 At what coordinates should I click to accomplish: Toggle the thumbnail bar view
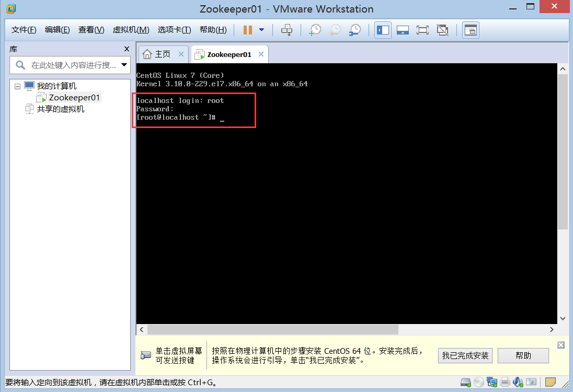point(403,30)
